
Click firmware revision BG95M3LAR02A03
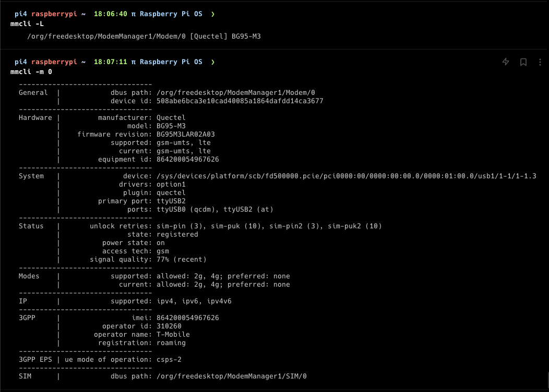[x=186, y=134]
